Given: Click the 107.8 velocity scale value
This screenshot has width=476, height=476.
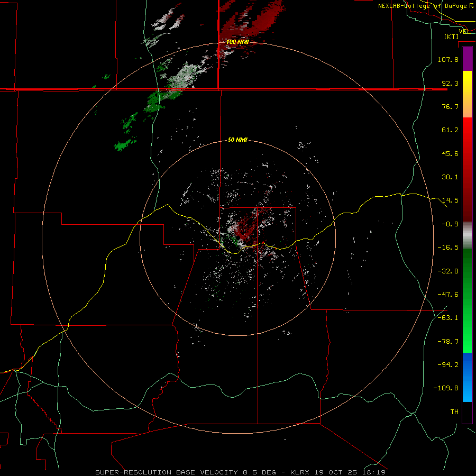Looking at the screenshot, I should click(x=448, y=59).
